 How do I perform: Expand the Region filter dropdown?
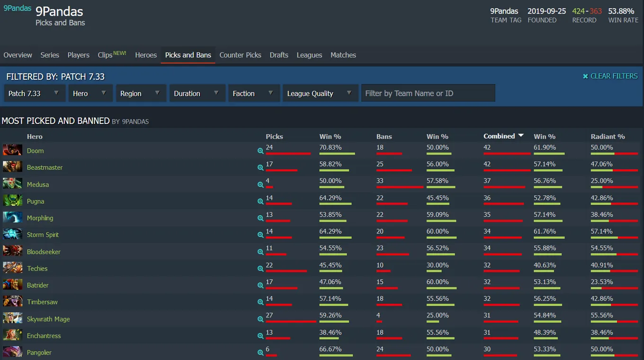click(x=141, y=93)
